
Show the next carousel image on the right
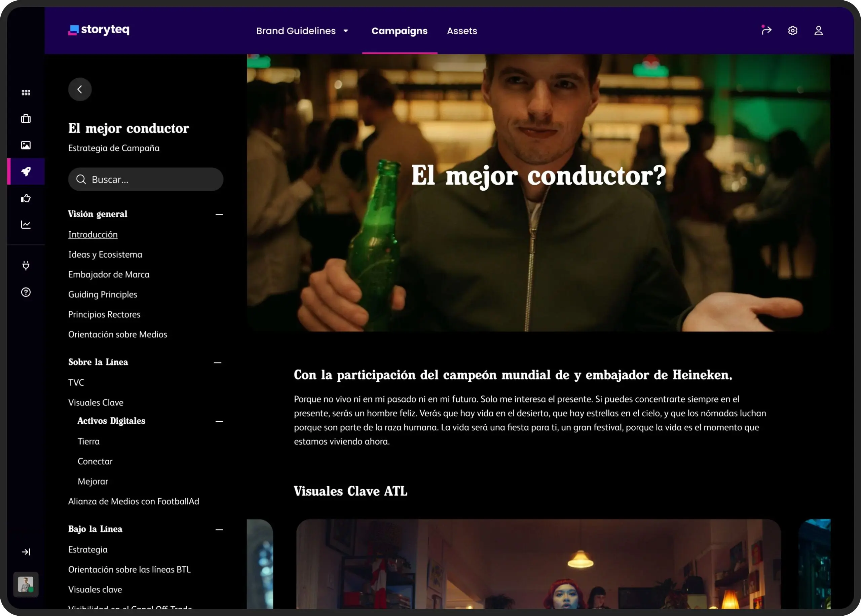coord(815,564)
